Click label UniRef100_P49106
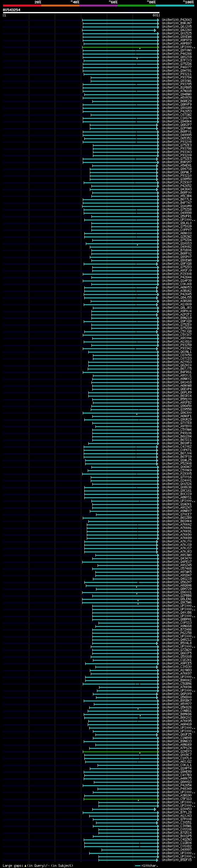 (176, 433)
